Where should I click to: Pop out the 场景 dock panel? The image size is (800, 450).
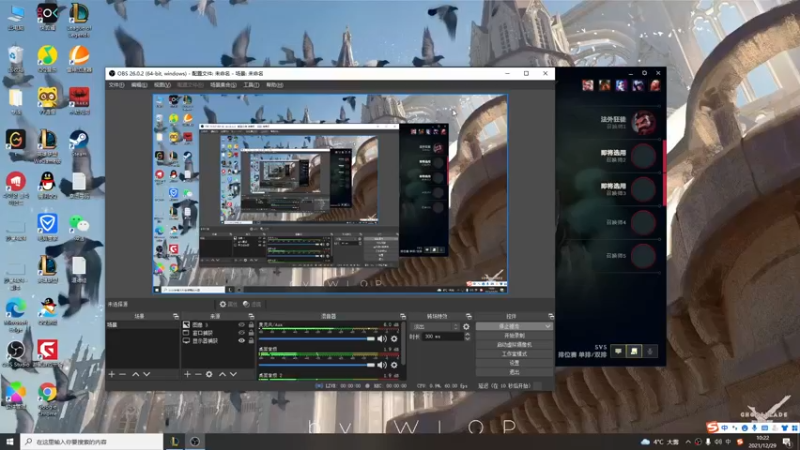coord(176,316)
